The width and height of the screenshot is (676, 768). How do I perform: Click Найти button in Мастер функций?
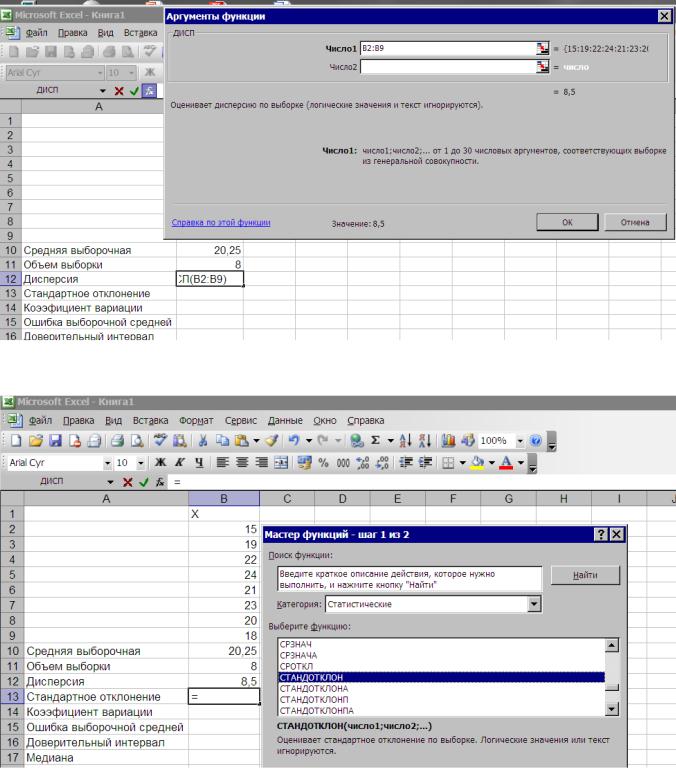(585, 575)
